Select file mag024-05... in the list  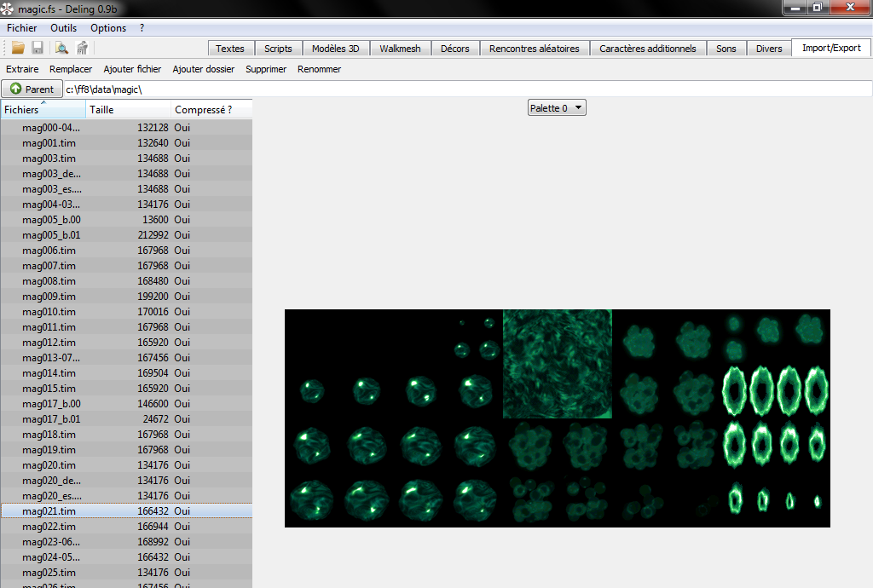126,556
